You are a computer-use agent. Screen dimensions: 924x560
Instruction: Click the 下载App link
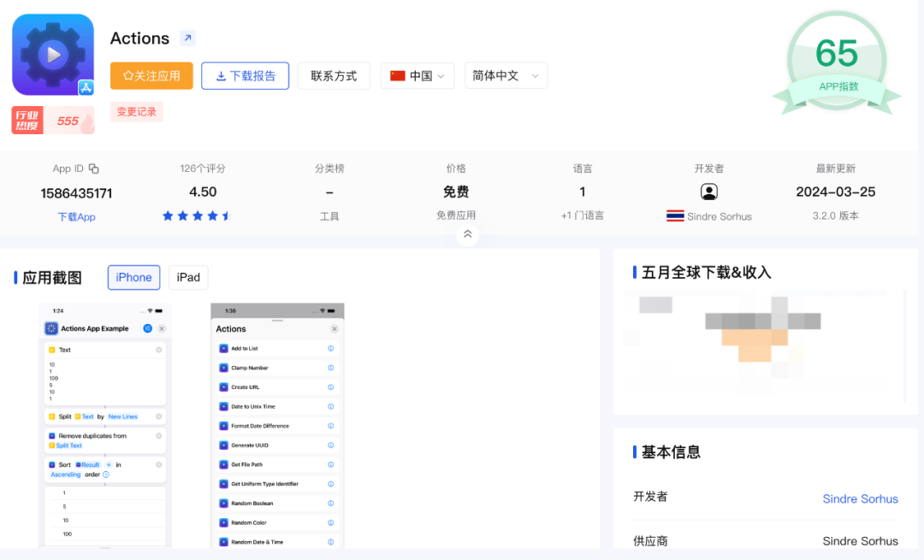[x=76, y=216]
